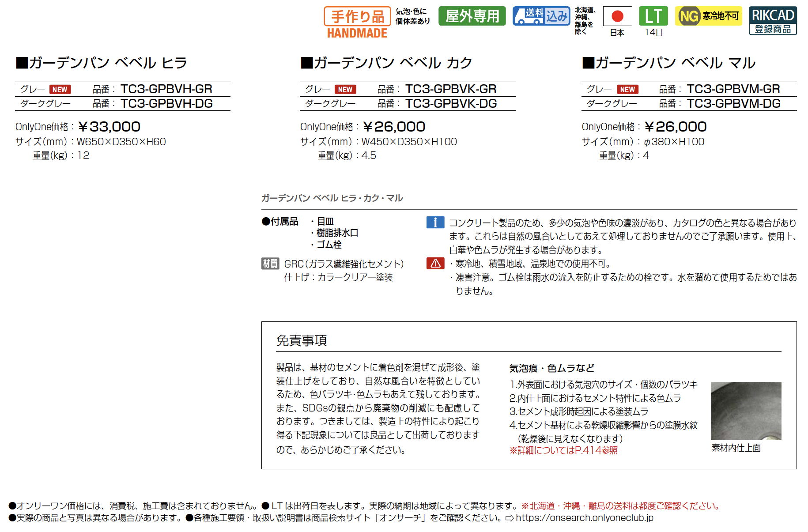The width and height of the screenshot is (808, 532).
Task: Click the 気泡・色に個体差あり caption
Action: 413,16
